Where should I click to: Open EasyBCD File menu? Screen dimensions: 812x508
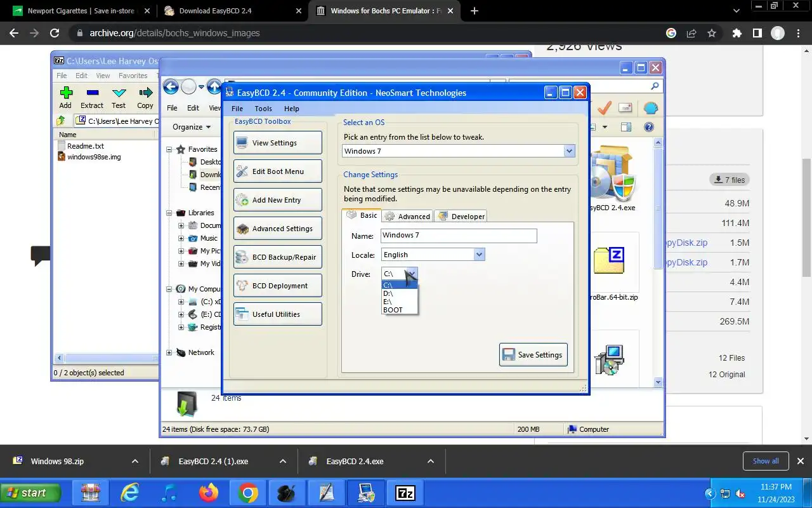pyautogui.click(x=237, y=109)
